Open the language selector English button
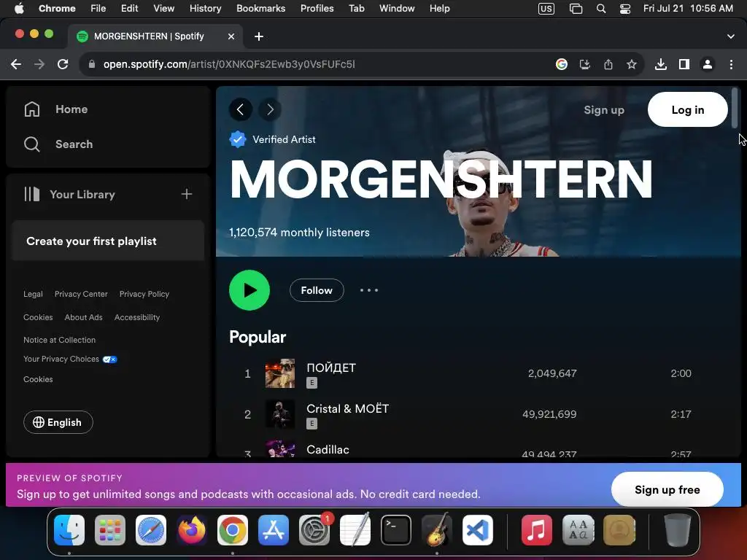This screenshot has height=560, width=747. (x=58, y=422)
